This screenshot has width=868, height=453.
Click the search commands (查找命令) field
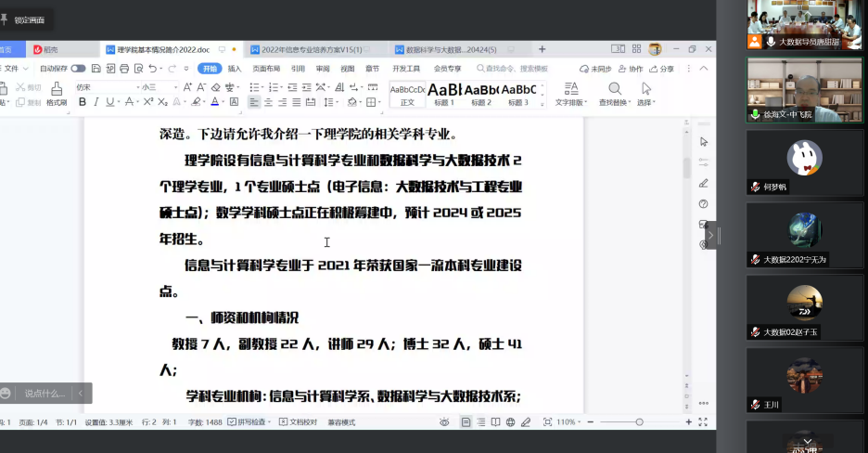tap(513, 69)
